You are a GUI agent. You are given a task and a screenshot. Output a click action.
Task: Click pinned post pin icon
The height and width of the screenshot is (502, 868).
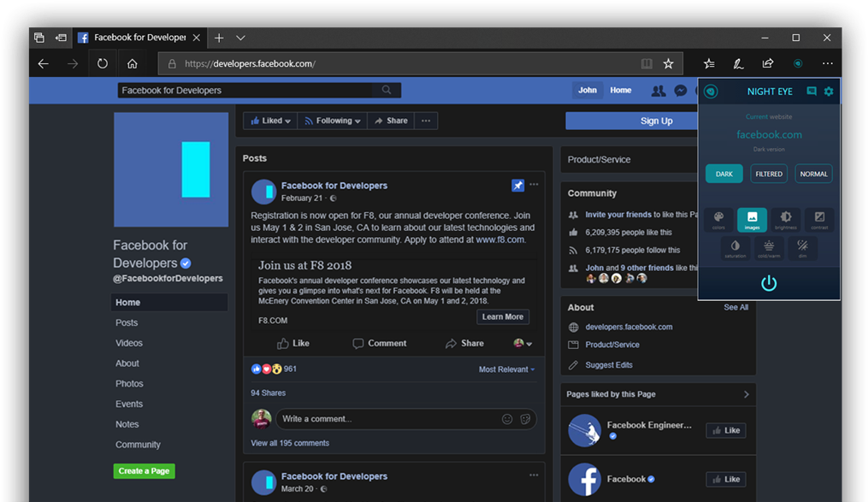click(x=517, y=186)
